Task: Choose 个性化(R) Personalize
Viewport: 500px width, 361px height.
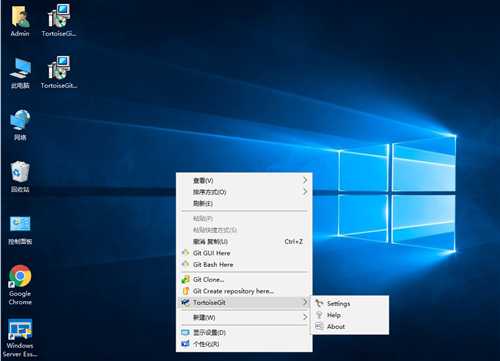Action: click(x=244, y=344)
